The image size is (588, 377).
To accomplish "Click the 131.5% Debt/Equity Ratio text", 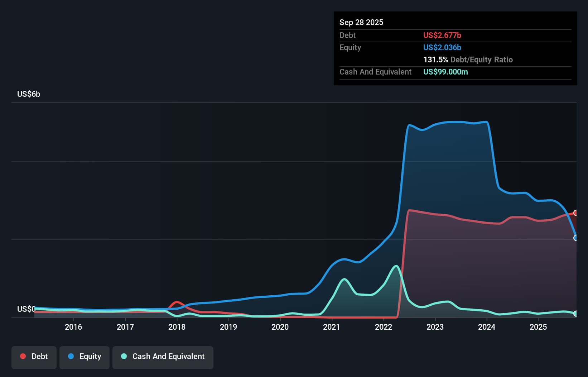I will point(468,59).
